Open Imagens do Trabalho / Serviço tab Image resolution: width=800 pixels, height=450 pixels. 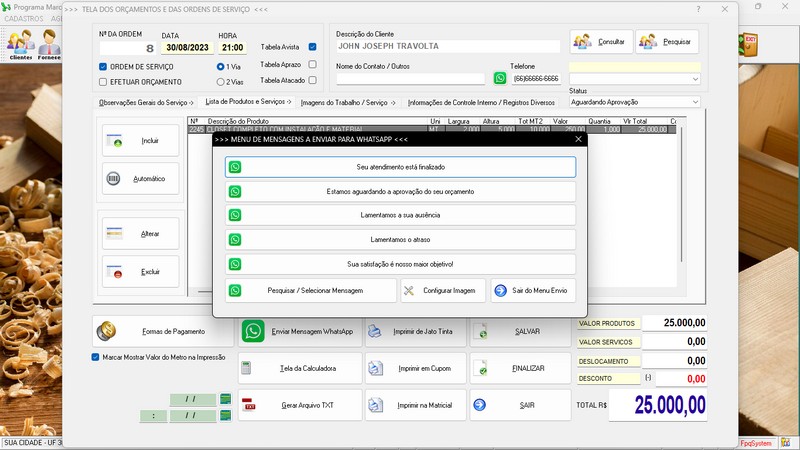coord(348,103)
